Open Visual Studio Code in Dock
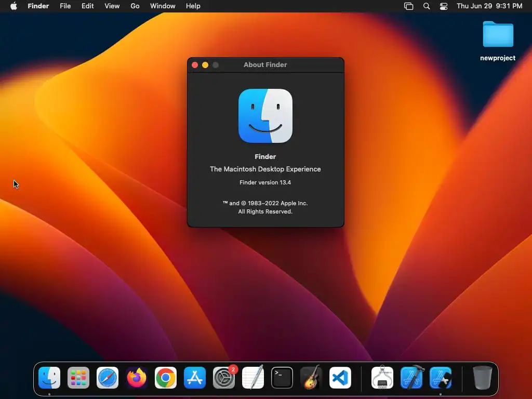The image size is (532, 399). pos(340,378)
